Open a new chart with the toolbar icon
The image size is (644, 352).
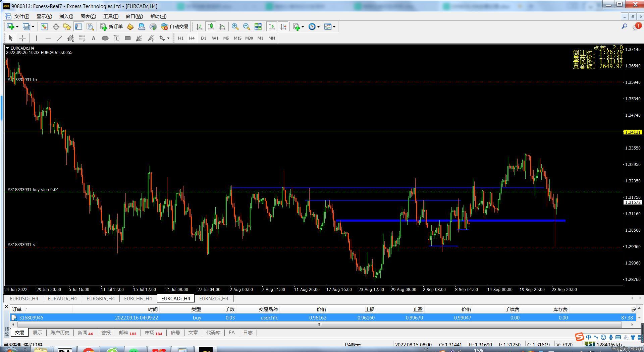coord(10,26)
